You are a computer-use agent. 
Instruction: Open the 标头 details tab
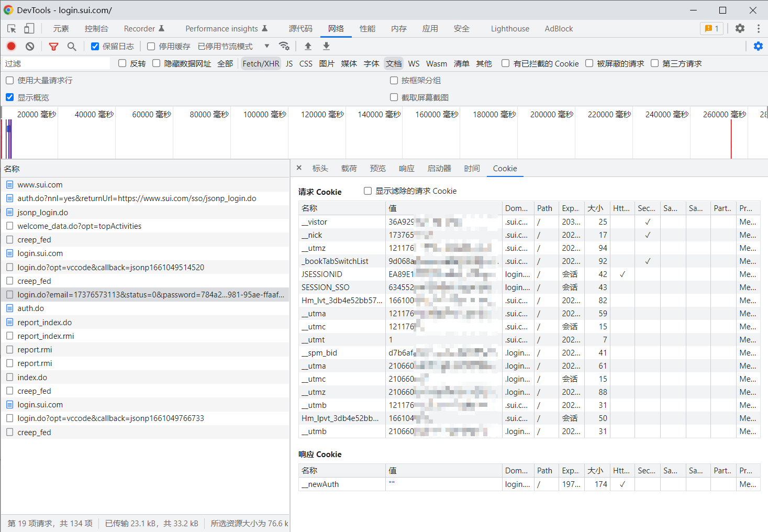click(320, 168)
